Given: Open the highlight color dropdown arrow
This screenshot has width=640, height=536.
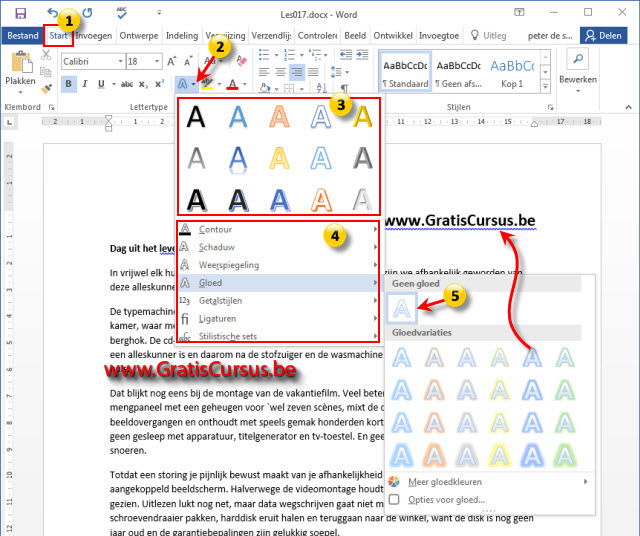Looking at the screenshot, I should [219, 84].
